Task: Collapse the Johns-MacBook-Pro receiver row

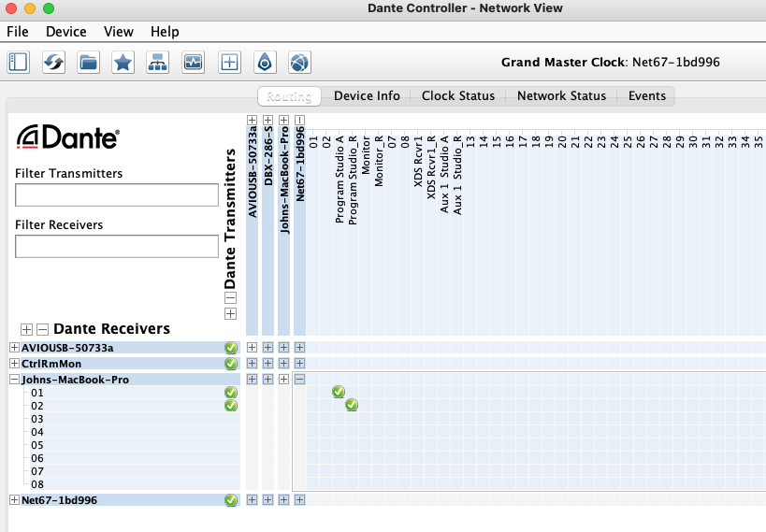Action: pos(14,379)
